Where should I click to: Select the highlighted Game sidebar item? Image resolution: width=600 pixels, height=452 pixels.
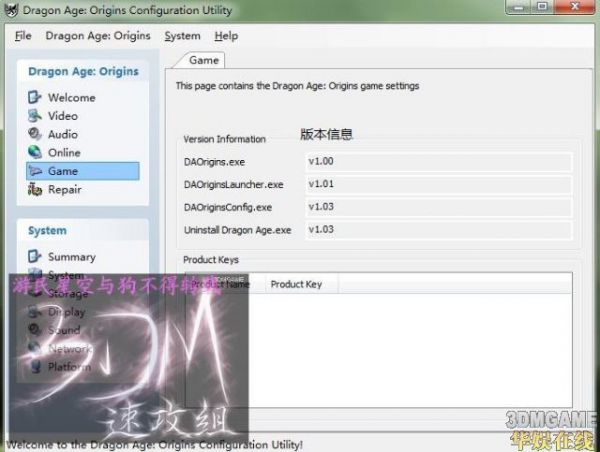coord(62,171)
